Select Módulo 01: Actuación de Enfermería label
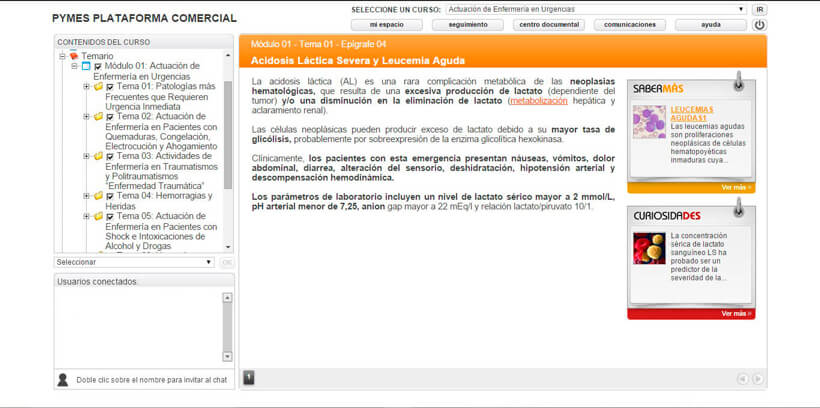820x408 pixels. tap(147, 71)
